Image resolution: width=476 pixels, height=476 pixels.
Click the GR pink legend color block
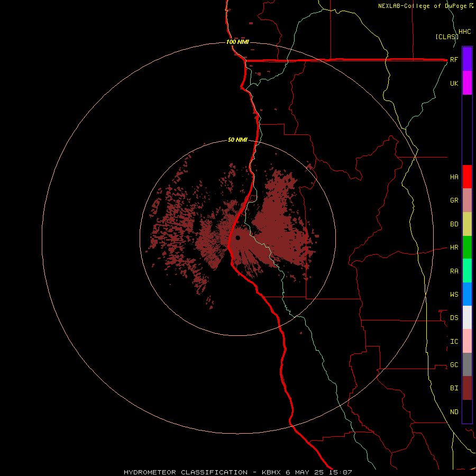click(x=467, y=200)
